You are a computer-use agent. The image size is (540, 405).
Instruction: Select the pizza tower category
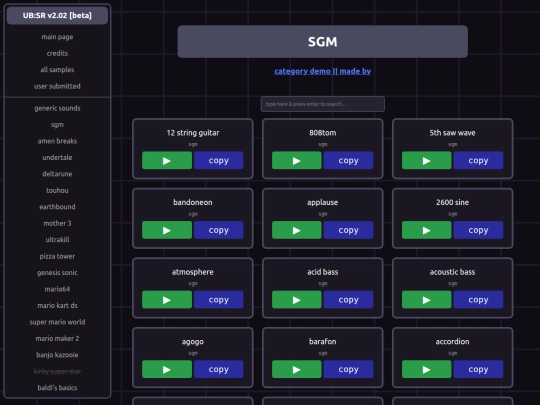[x=57, y=256]
